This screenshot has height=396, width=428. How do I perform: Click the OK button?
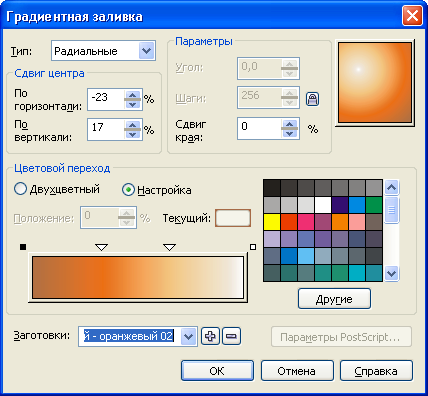[217, 371]
